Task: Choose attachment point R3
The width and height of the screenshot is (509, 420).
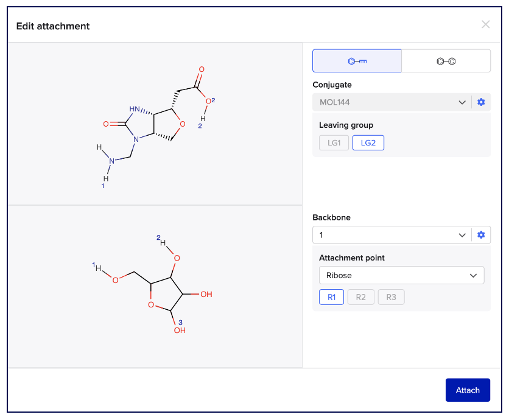Action: tap(391, 297)
